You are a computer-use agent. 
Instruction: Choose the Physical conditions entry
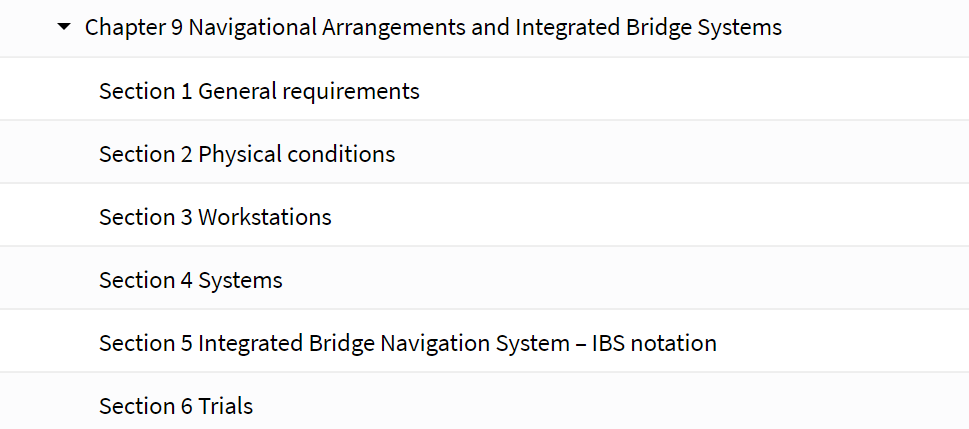point(484,153)
